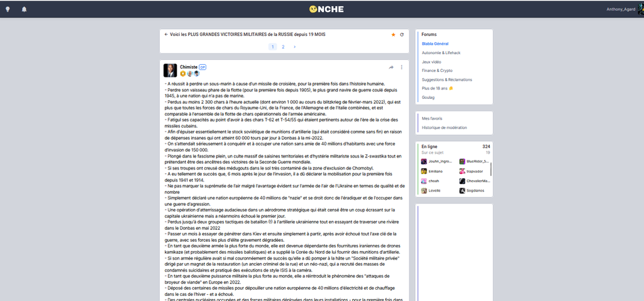Image resolution: width=644 pixels, height=301 pixels.
Task: Open user Sogdianos by name
Action: [x=475, y=191]
